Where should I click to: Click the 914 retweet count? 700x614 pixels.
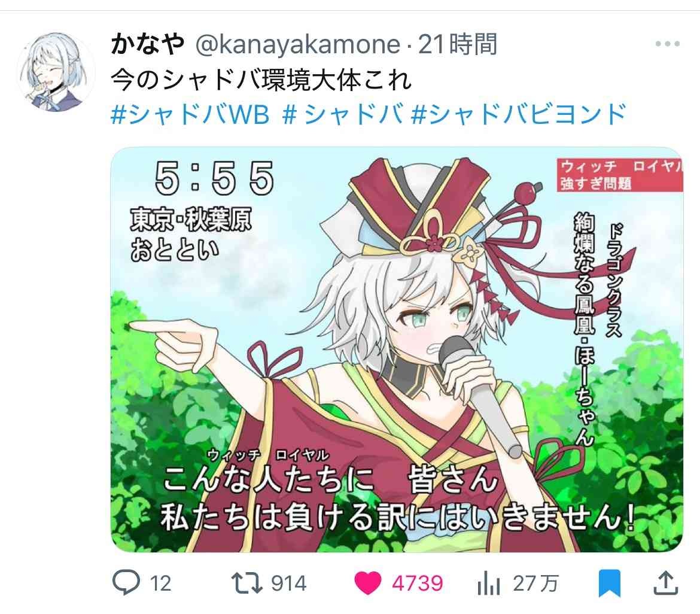(x=289, y=583)
